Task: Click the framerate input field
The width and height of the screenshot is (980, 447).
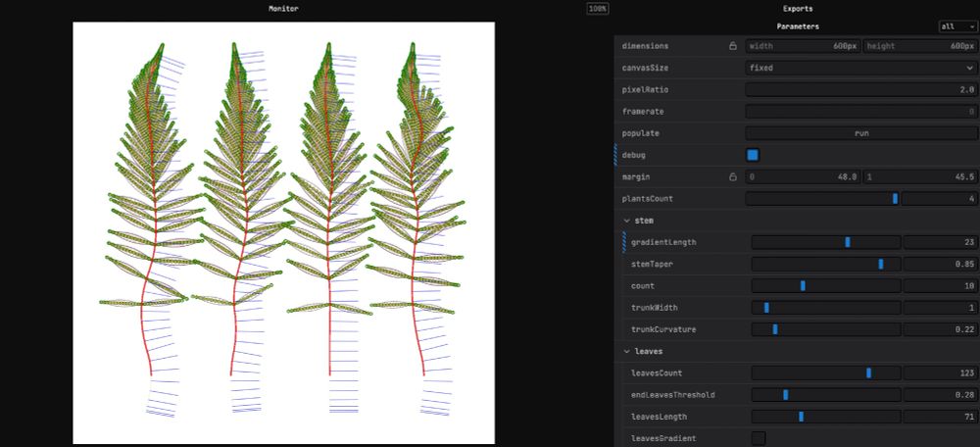Action: point(861,112)
